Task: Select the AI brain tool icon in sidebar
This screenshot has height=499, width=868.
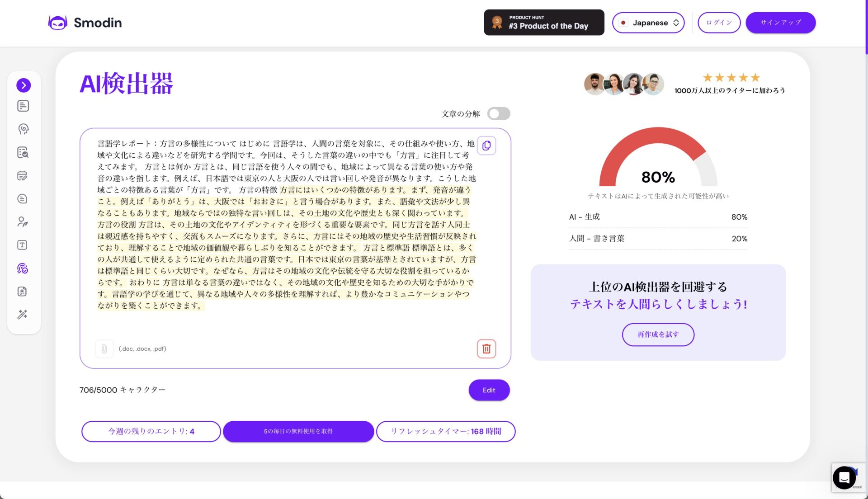Action: click(24, 129)
